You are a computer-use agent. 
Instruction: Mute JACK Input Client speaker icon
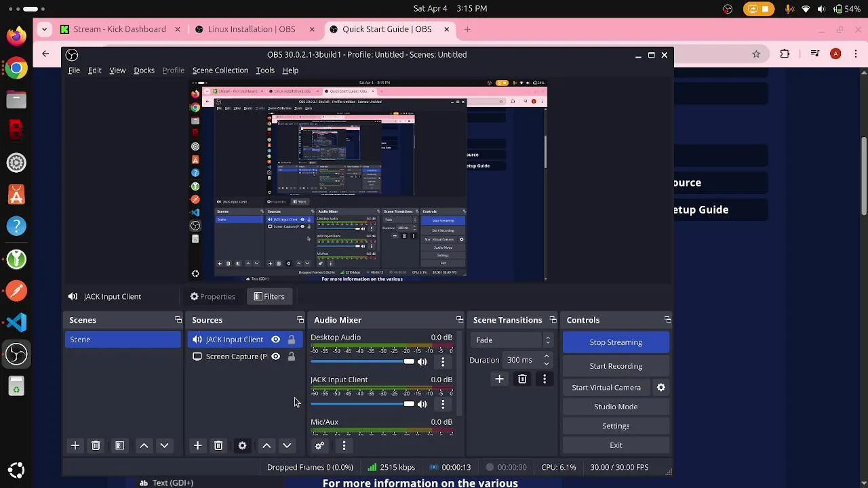[x=422, y=404]
